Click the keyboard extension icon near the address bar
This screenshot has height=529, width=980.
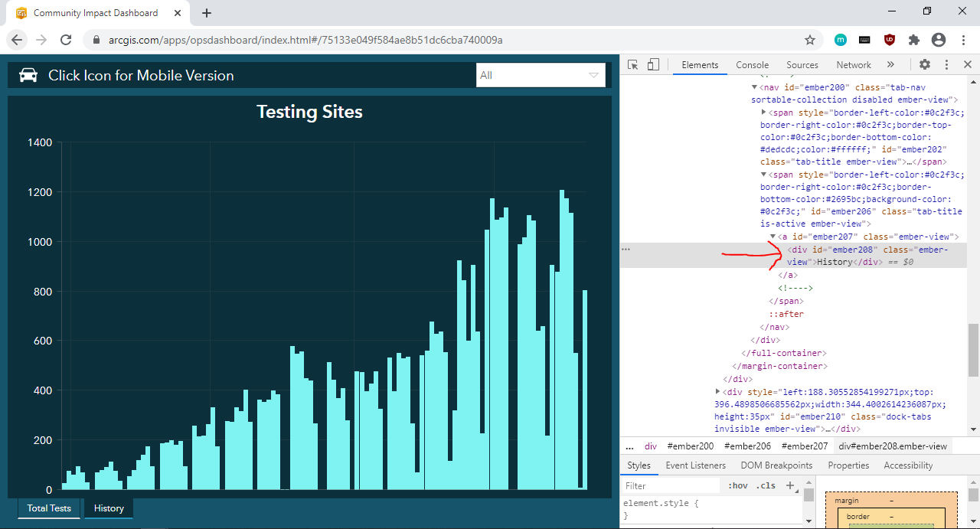tap(864, 38)
